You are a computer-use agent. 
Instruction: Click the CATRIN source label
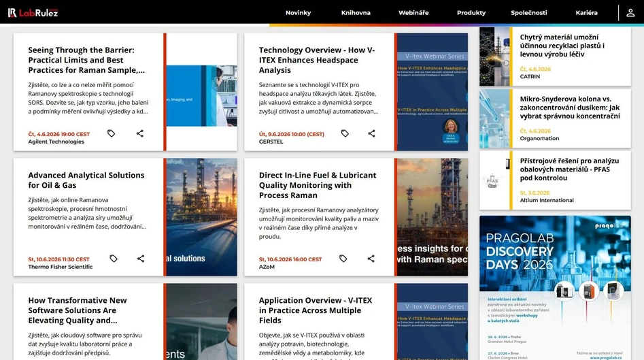(530, 76)
